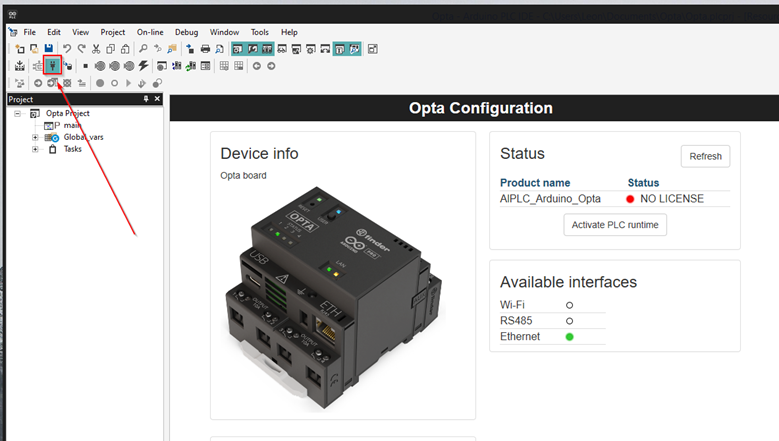Toggle the third highlighted panel view button
The height and width of the screenshot is (441, 779).
267,49
